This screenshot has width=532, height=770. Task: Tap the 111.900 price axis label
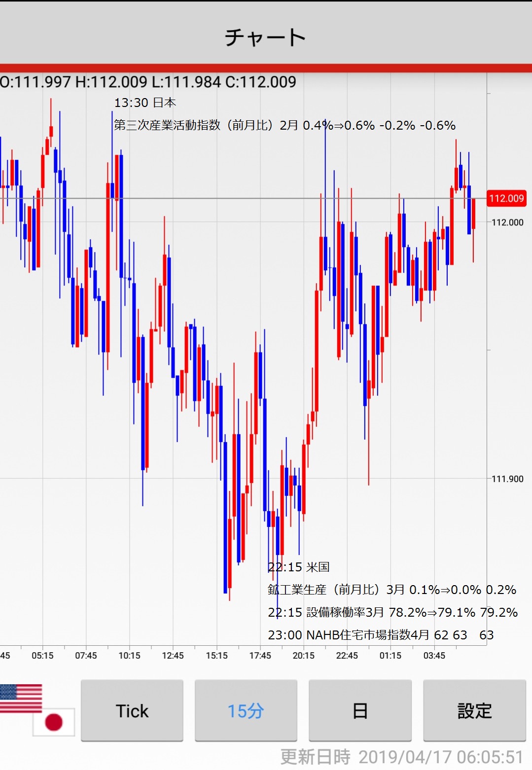(507, 479)
